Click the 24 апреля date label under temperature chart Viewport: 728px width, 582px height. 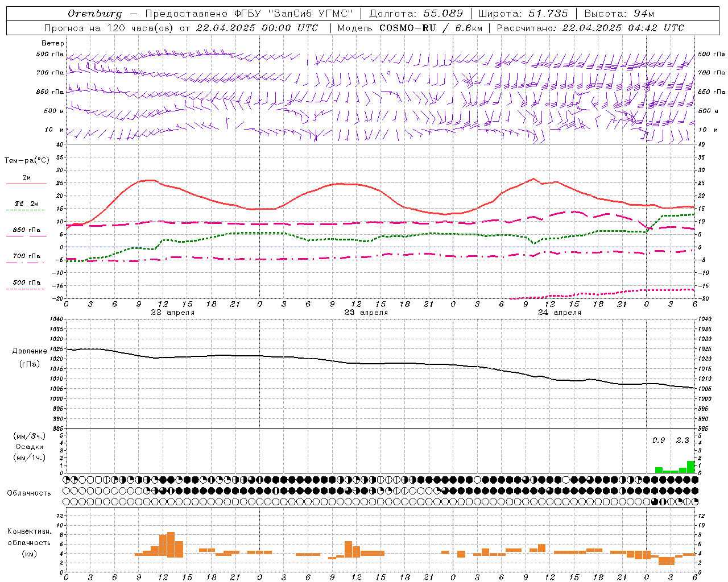(x=559, y=313)
